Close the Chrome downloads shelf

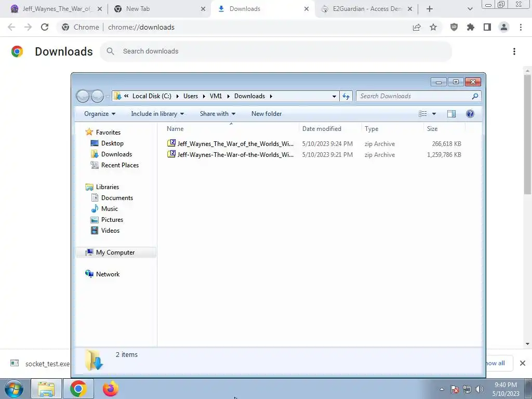pyautogui.click(x=523, y=363)
